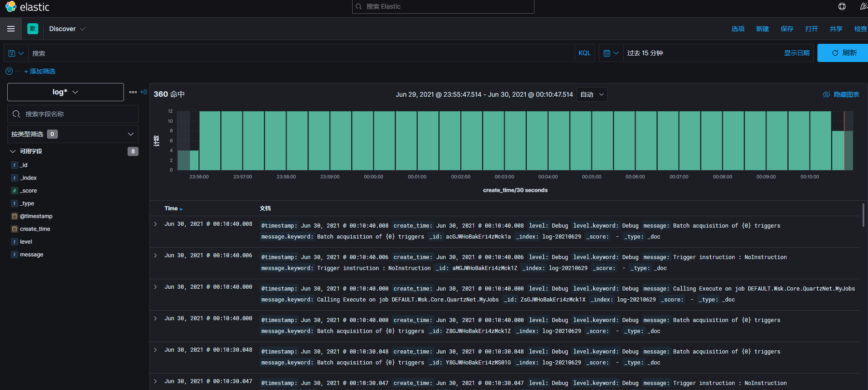Change the chart interval Auto dropdown
Viewport: 868px width, 390px height.
(x=592, y=94)
